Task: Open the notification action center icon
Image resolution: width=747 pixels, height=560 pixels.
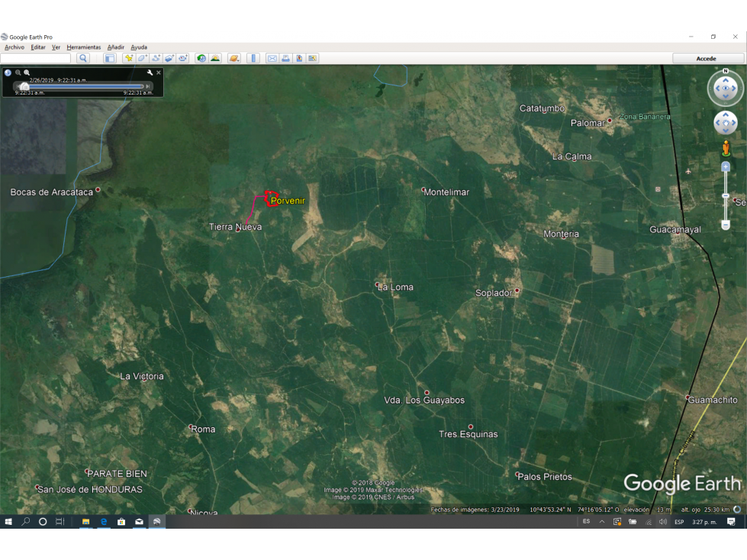Action: [731, 522]
